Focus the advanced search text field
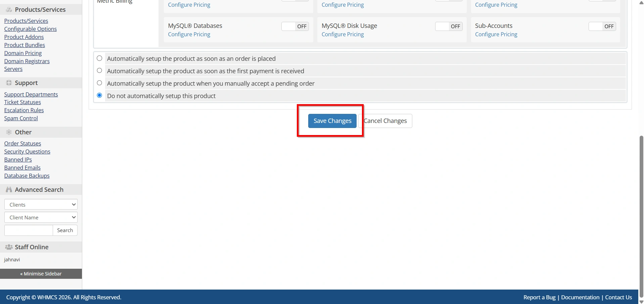This screenshot has width=644, height=304. [29, 230]
